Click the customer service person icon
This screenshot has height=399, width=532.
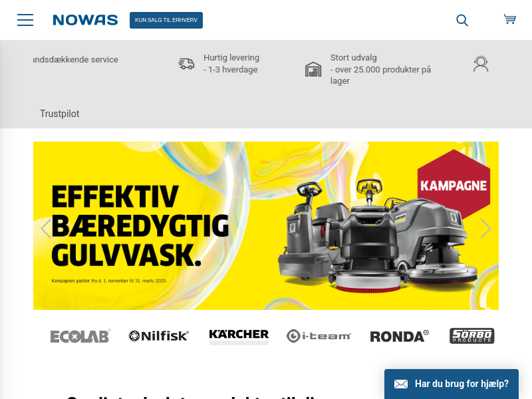pos(481,64)
